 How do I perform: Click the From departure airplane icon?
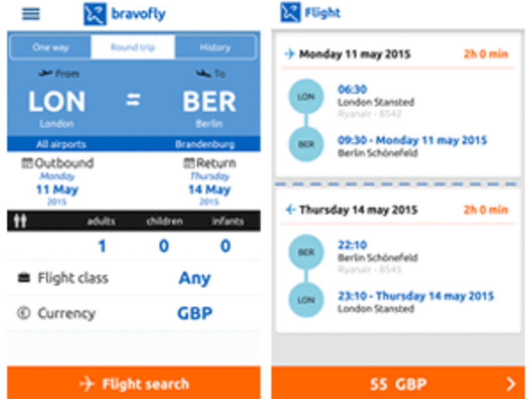tap(45, 74)
